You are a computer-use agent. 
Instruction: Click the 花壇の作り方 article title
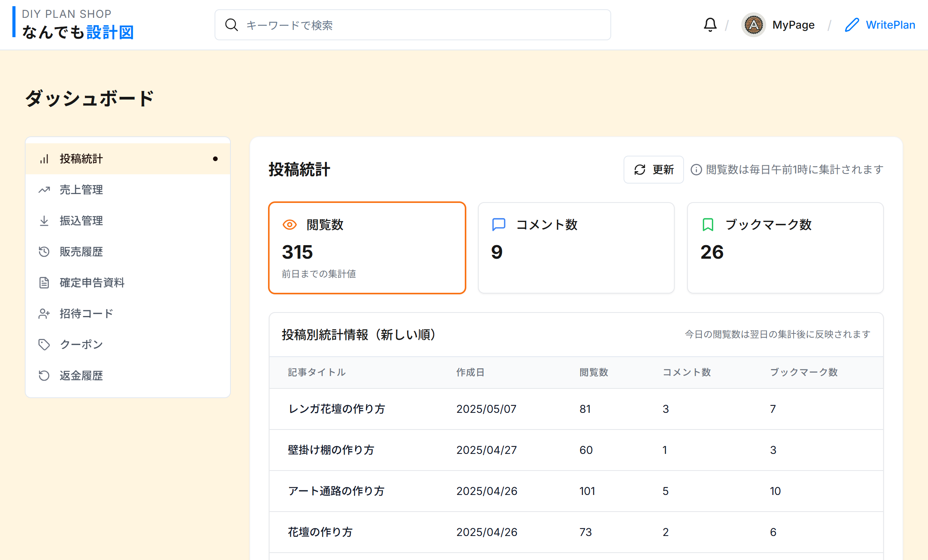click(320, 532)
